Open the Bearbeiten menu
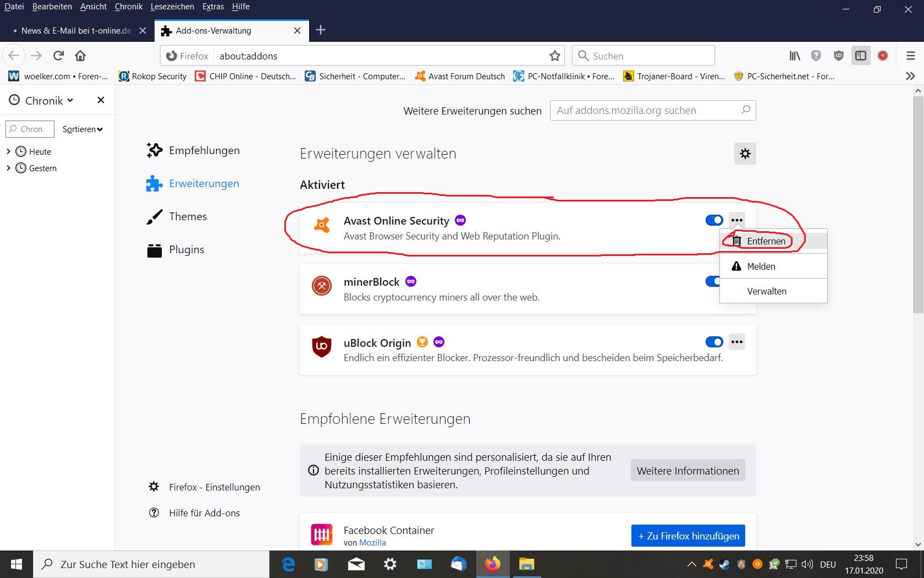 click(x=52, y=7)
